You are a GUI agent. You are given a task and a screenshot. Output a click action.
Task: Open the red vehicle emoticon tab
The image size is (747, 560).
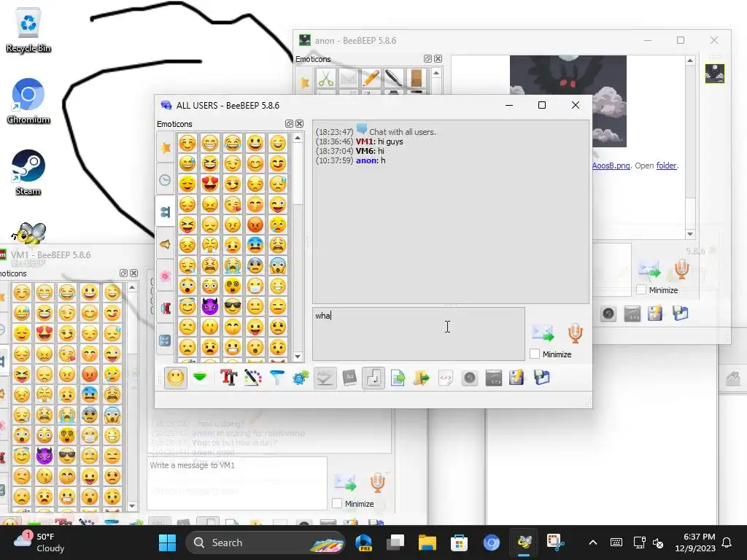tap(166, 308)
